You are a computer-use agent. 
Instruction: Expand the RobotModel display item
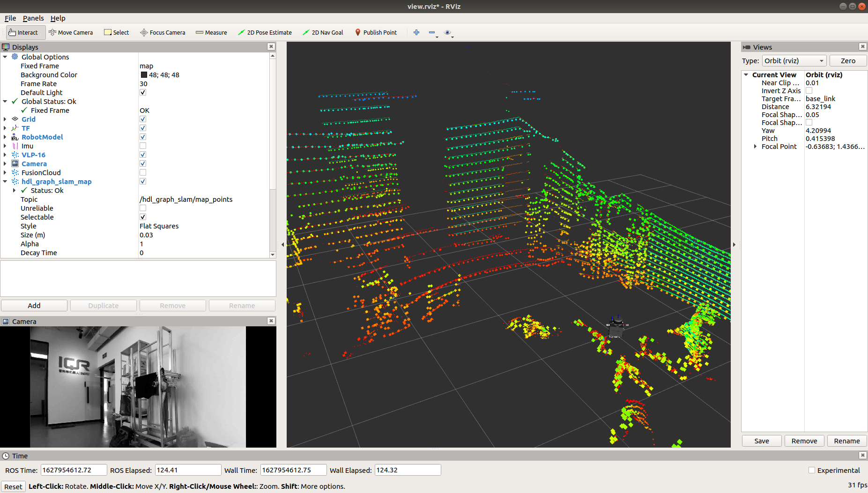coord(5,137)
